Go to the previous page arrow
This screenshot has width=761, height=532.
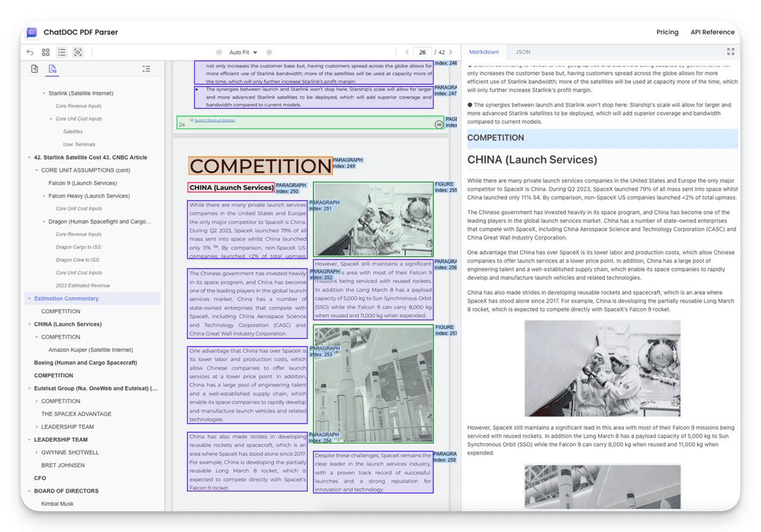tap(407, 52)
